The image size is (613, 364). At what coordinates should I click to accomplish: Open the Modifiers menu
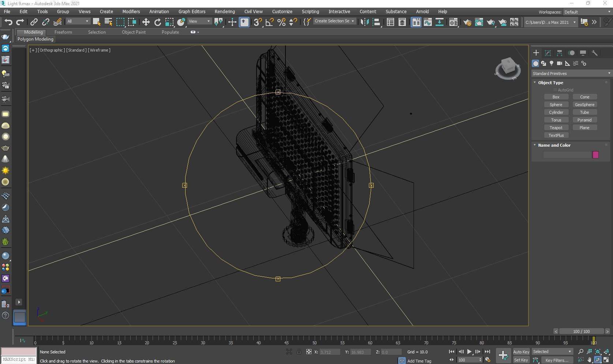point(131,12)
